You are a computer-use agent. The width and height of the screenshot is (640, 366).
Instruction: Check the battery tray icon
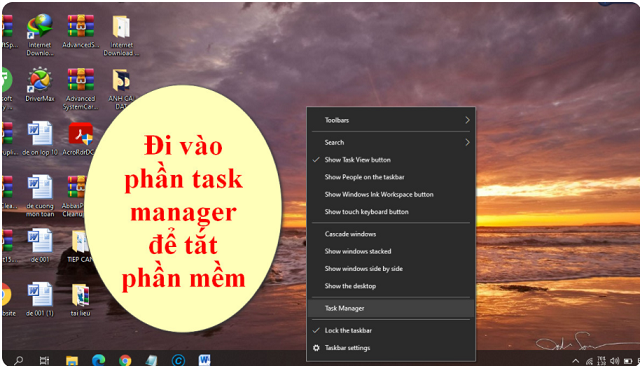[628, 361]
